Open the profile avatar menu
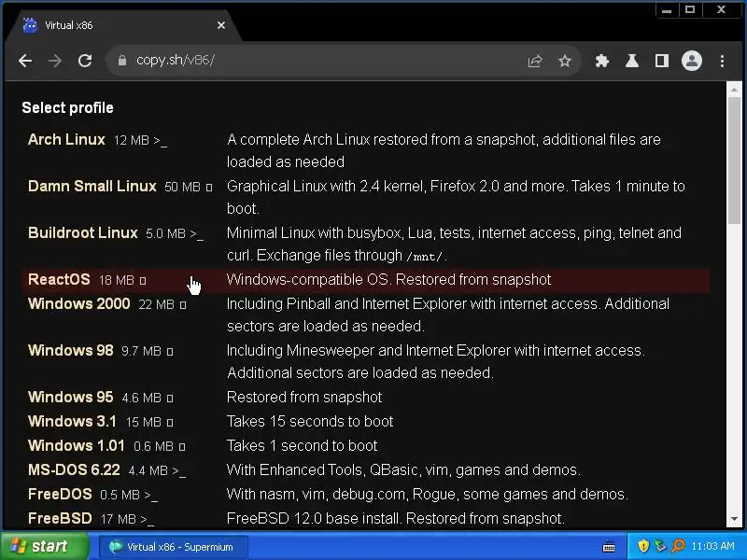 (x=692, y=61)
